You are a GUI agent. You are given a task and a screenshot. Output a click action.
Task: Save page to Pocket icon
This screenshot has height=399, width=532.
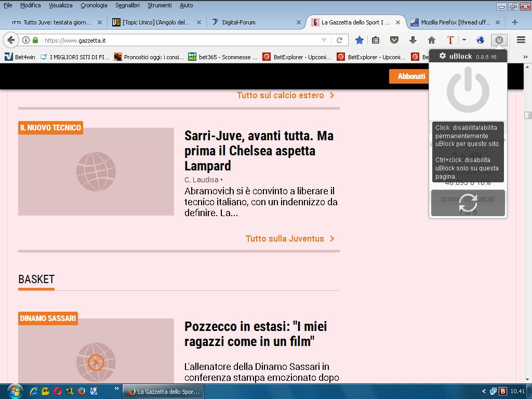(394, 41)
